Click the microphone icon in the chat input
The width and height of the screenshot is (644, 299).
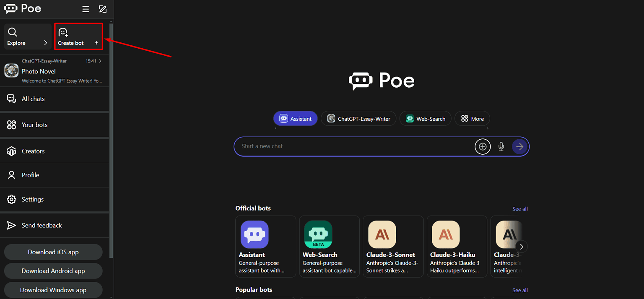tap(501, 146)
